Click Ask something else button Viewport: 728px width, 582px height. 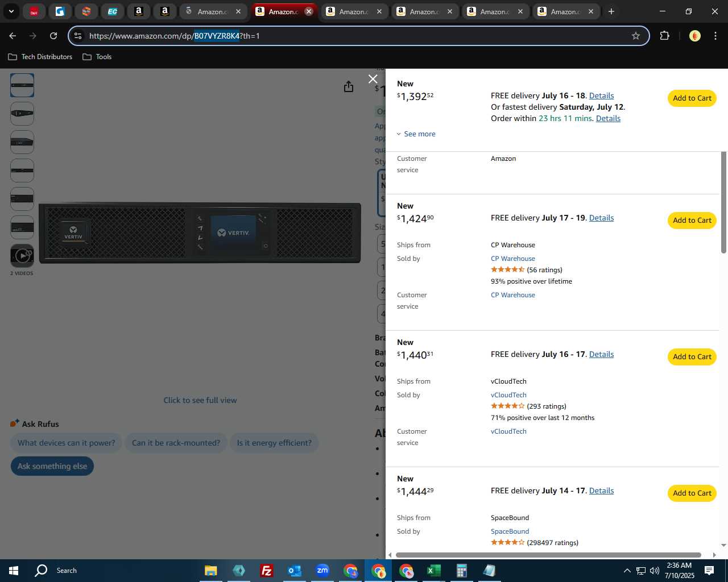pyautogui.click(x=52, y=466)
